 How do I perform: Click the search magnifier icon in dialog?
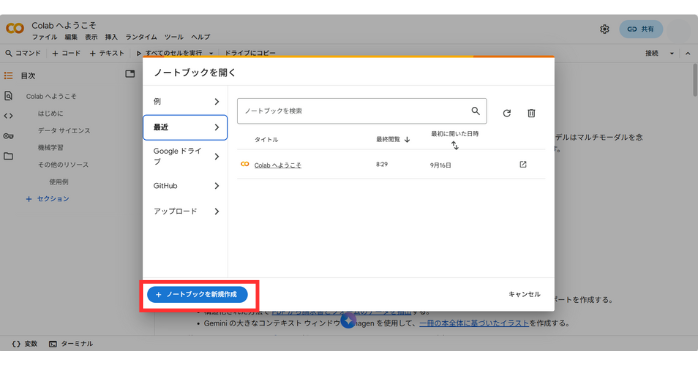click(475, 111)
